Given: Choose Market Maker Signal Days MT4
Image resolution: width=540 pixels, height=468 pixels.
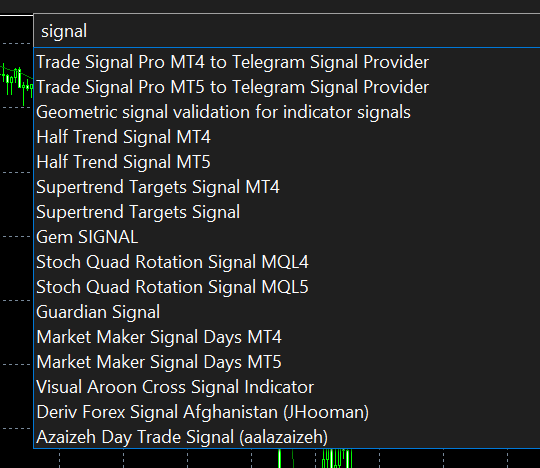Looking at the screenshot, I should tap(287, 337).
